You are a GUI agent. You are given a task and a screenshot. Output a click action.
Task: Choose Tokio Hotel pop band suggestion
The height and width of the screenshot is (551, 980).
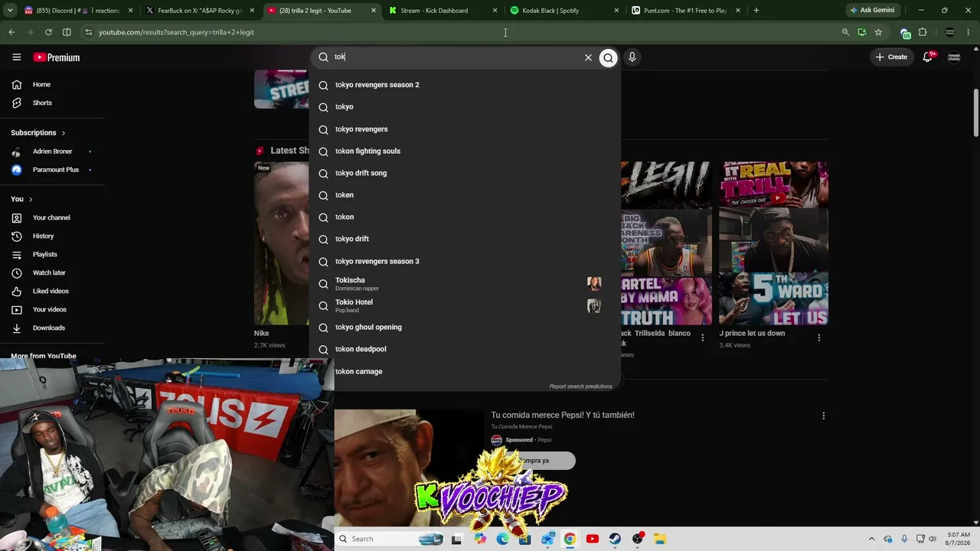pos(465,305)
